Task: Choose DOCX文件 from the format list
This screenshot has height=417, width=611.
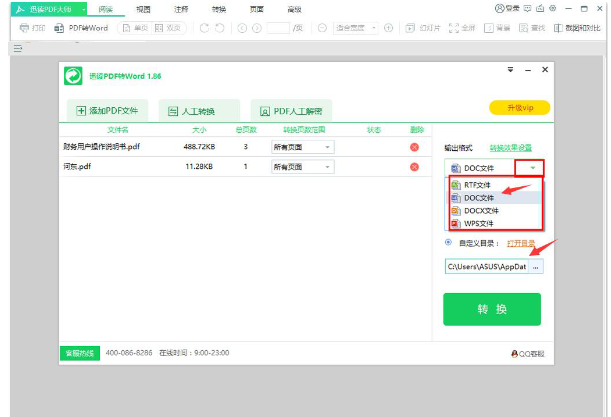Action: pos(480,210)
